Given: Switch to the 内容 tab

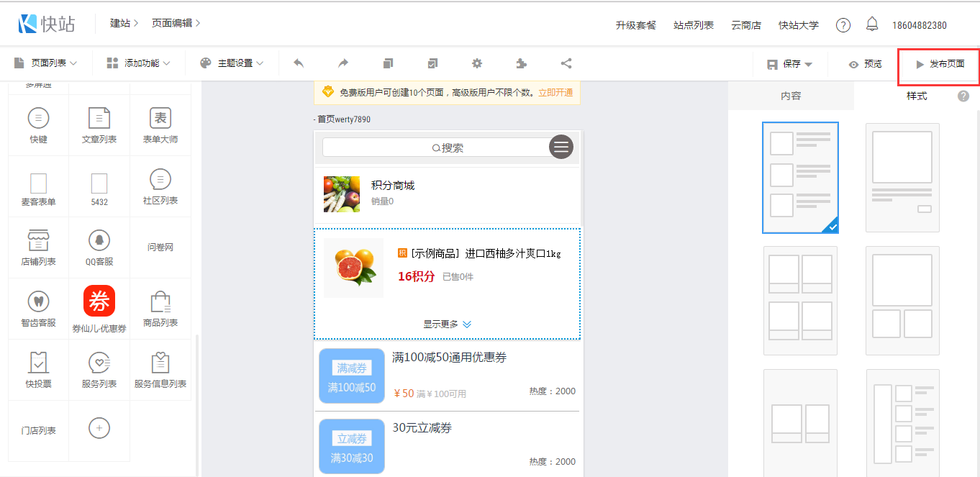Looking at the screenshot, I should pyautogui.click(x=791, y=96).
